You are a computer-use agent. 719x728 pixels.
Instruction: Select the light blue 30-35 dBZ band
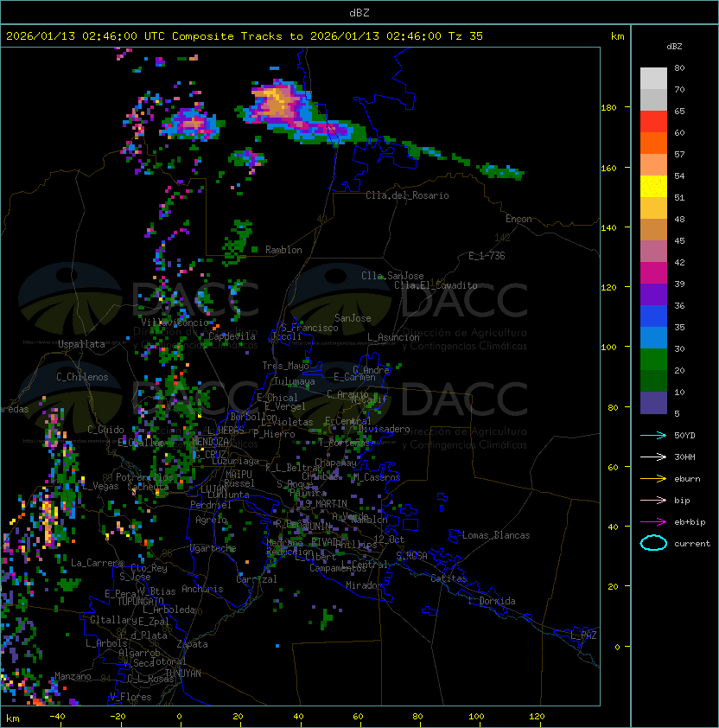point(653,338)
